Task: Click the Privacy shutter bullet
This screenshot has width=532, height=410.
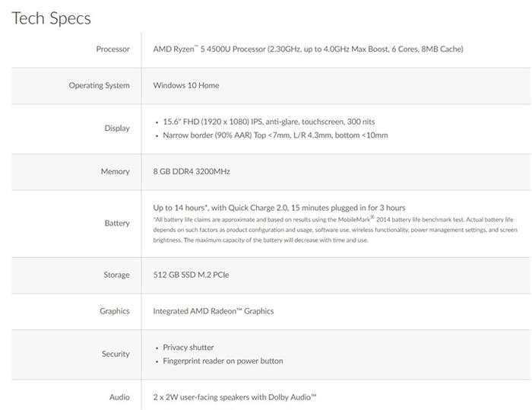Action: [x=188, y=348]
